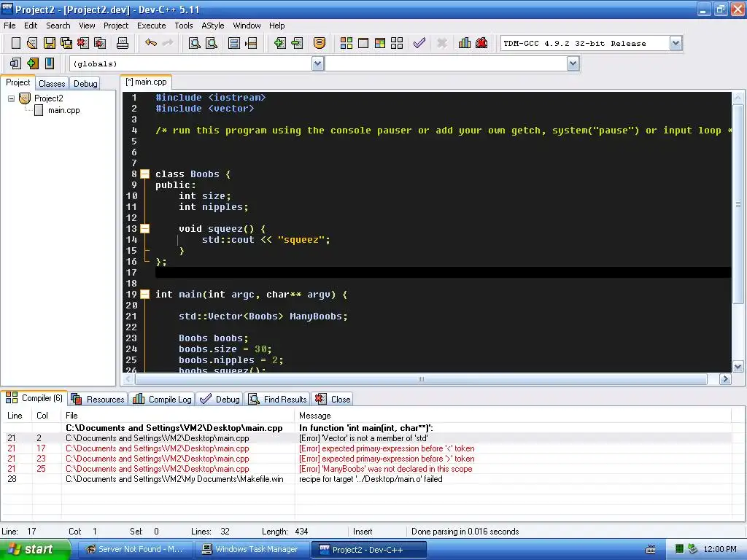Click the Close tab in the bottom panel
Screen dimensions: 747x560
pyautogui.click(x=333, y=399)
